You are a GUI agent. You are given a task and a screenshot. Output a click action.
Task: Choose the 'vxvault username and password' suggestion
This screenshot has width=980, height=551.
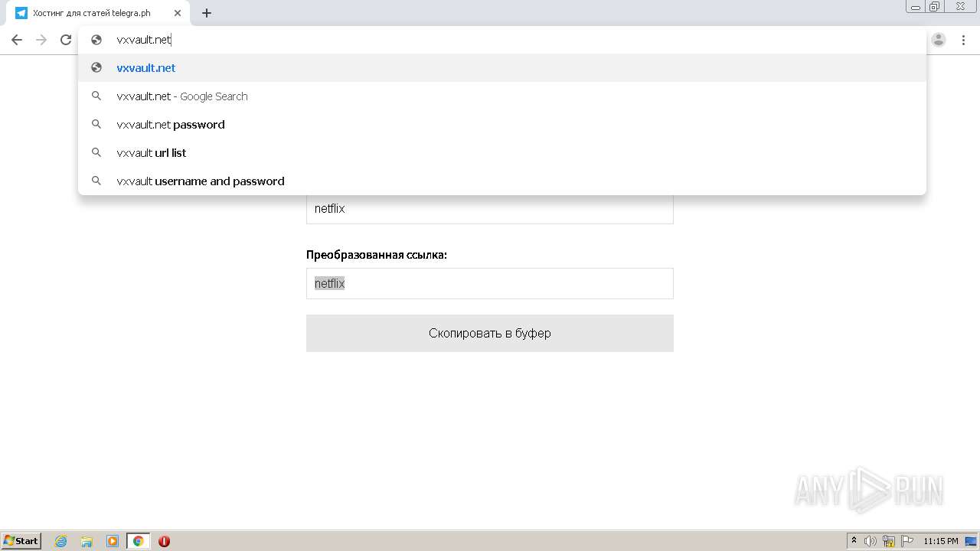click(x=502, y=181)
